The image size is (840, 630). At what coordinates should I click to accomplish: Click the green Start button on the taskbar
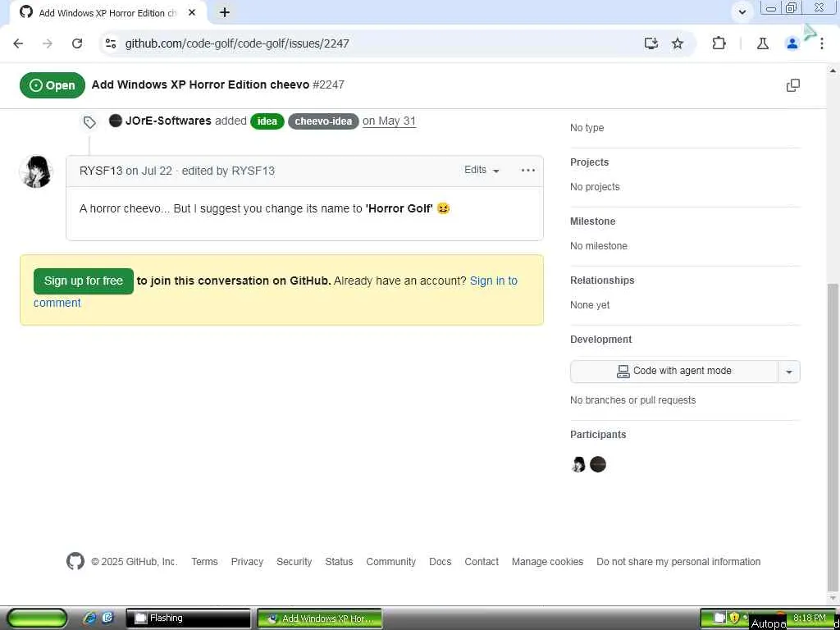36,618
